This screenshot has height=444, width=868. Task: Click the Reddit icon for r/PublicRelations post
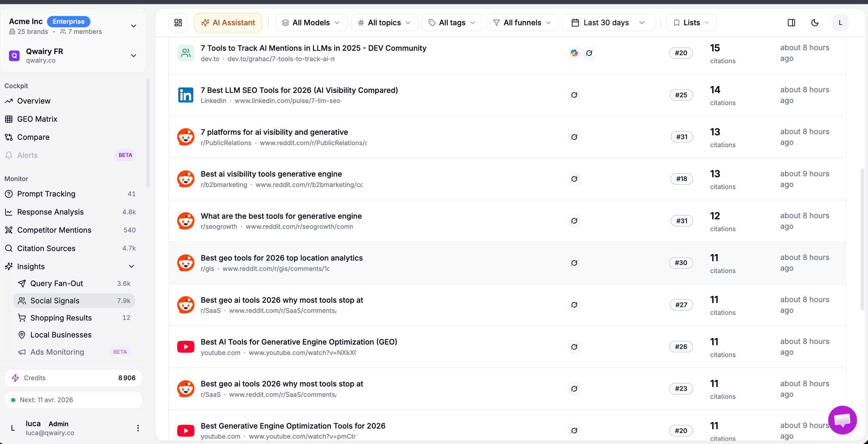click(x=186, y=137)
